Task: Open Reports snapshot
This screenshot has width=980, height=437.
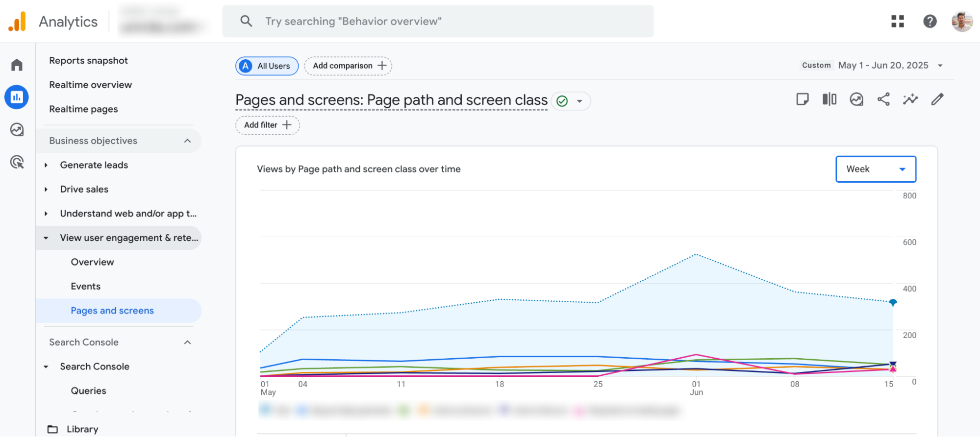Action: coord(88,61)
